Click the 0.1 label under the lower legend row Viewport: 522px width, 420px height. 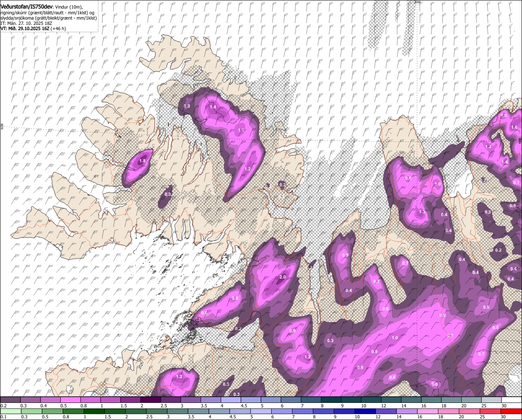pyautogui.click(x=4, y=417)
